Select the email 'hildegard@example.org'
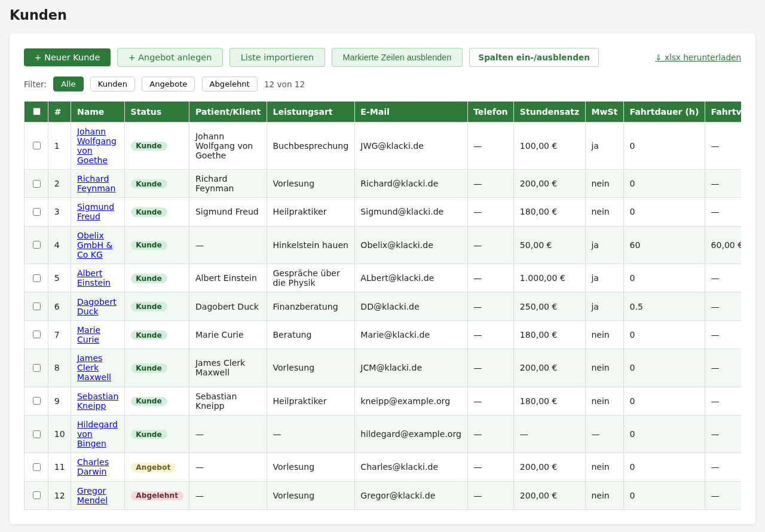 (411, 434)
